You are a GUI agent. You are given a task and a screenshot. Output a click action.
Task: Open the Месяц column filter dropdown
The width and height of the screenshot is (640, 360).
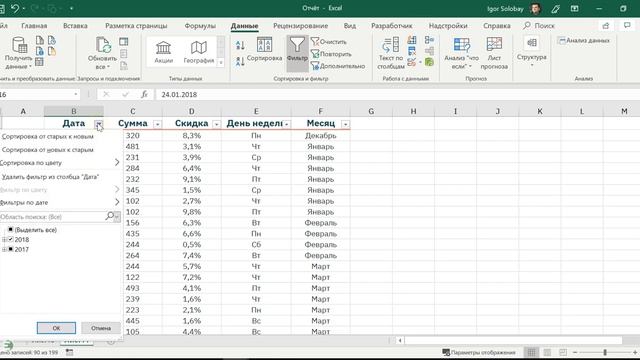pyautogui.click(x=345, y=124)
